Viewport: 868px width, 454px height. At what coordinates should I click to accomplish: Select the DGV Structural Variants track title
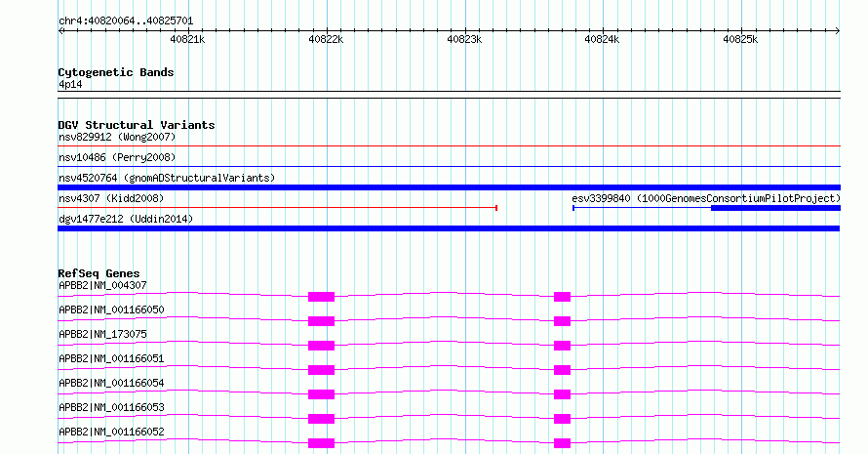[x=137, y=125]
